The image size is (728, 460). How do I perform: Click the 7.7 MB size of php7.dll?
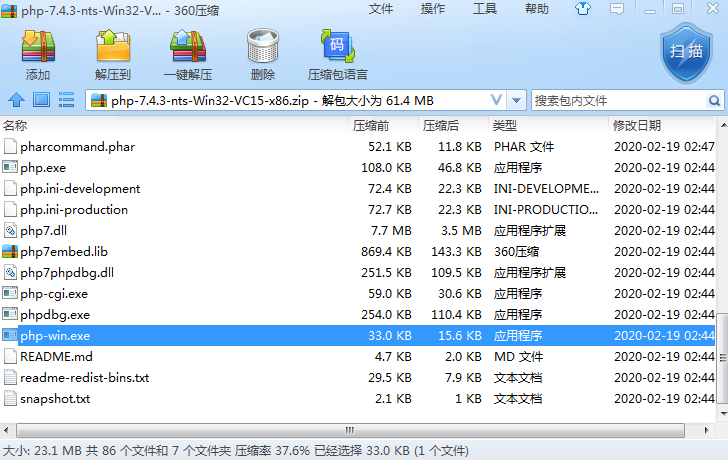click(391, 230)
